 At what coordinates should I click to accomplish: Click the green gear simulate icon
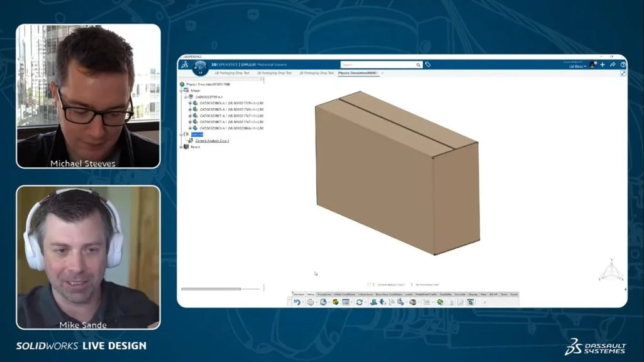tap(440, 302)
